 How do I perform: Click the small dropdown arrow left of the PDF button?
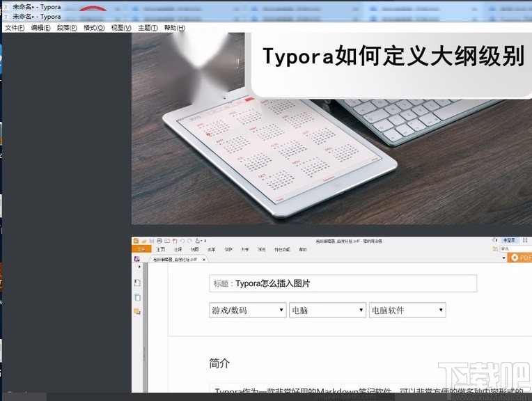[x=504, y=258]
